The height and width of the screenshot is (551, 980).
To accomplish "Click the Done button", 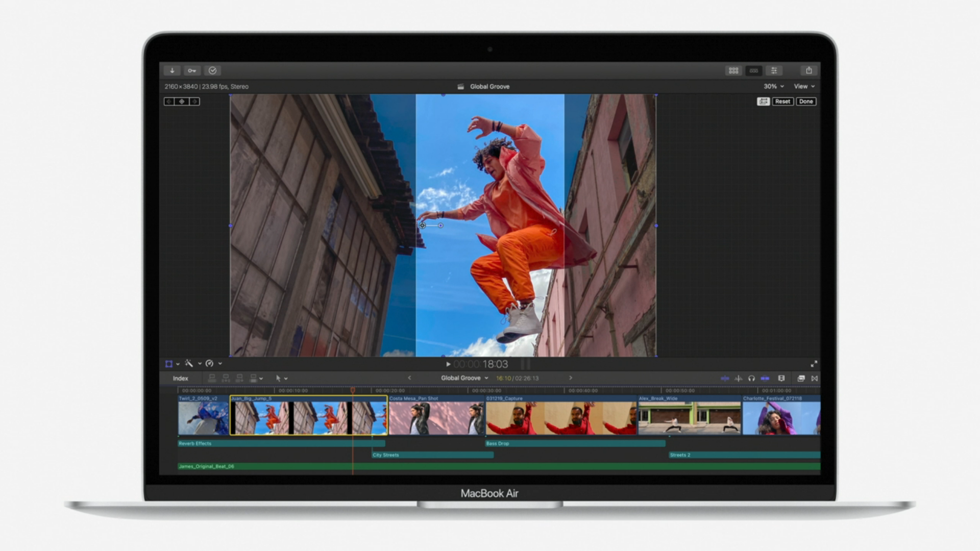I will (806, 102).
